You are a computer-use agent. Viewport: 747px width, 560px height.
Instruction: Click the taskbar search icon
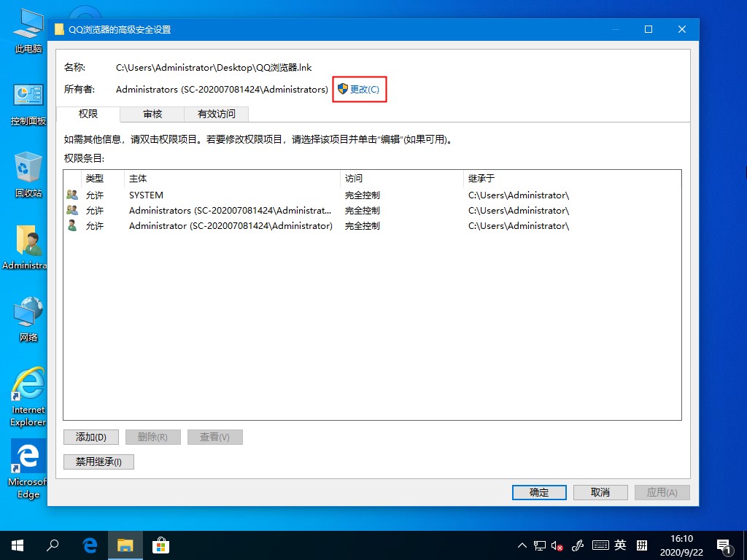coord(51,545)
